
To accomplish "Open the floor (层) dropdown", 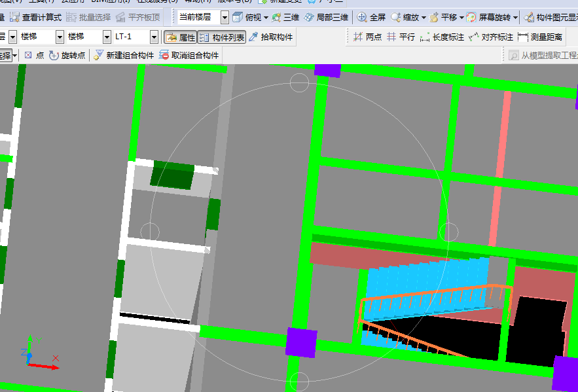I will click(12, 37).
